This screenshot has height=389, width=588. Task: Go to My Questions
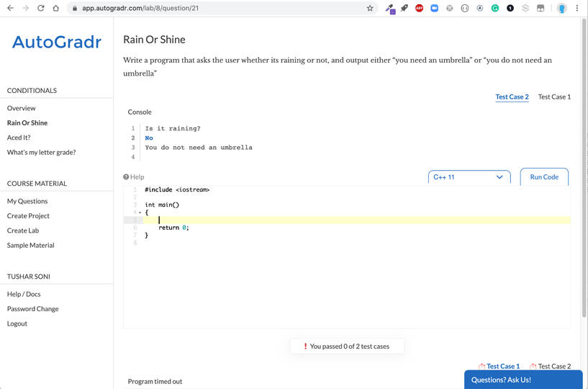27,201
